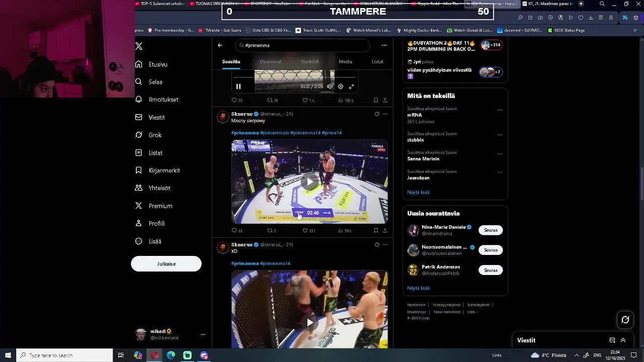Open the #prime14 hashtag link

(332, 133)
